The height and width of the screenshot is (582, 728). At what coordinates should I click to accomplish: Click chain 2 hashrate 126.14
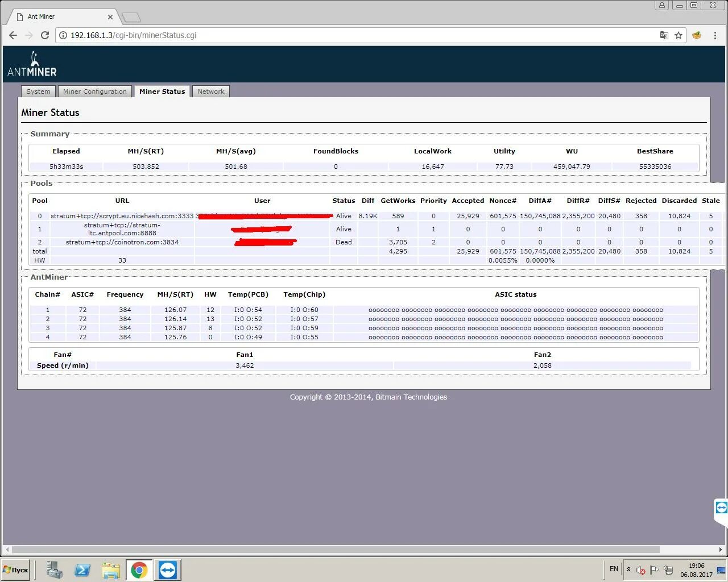pos(175,319)
